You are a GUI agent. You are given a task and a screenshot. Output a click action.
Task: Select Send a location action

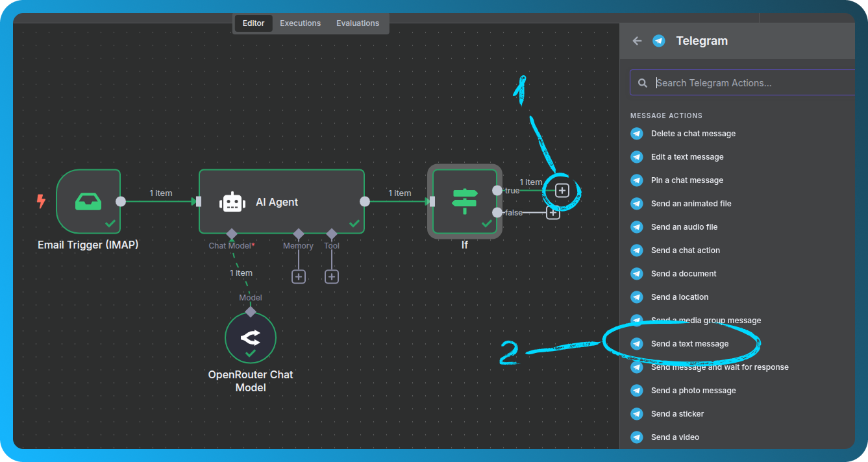tap(679, 297)
